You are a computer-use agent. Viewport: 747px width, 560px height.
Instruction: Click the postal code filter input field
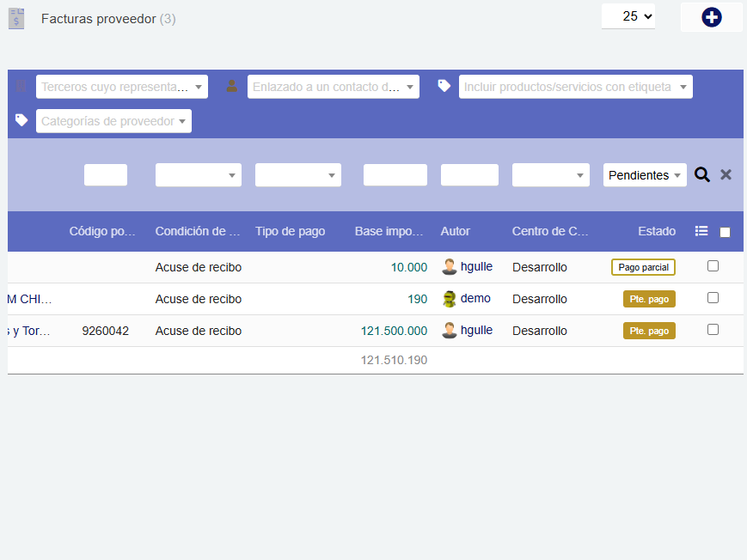point(105,174)
